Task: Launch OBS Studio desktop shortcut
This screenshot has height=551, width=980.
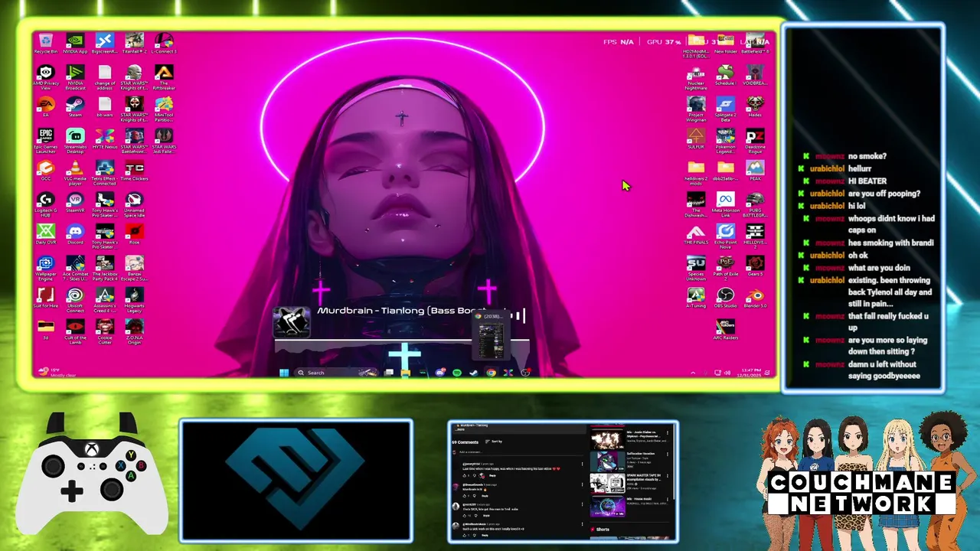Action: point(725,298)
